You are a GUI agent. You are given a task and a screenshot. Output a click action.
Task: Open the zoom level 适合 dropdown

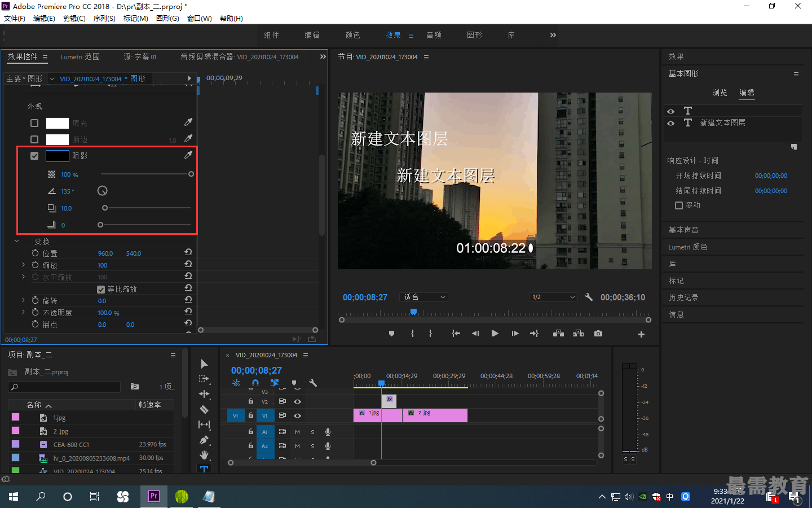[423, 297]
